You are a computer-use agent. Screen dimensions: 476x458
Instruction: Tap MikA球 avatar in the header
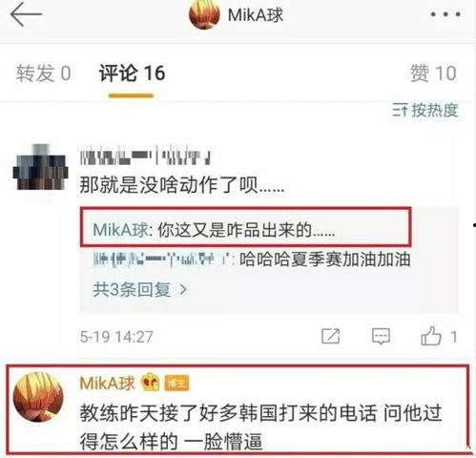click(x=204, y=14)
